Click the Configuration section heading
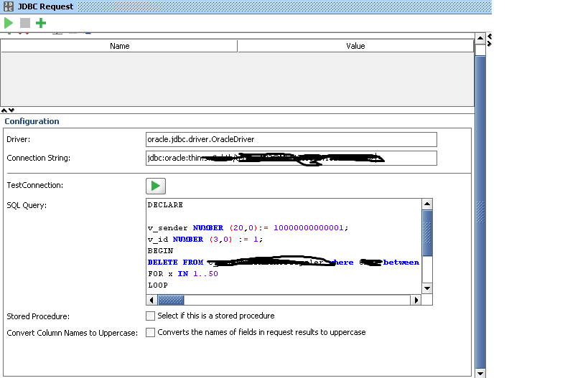This screenshot has height=378, width=588. click(32, 121)
